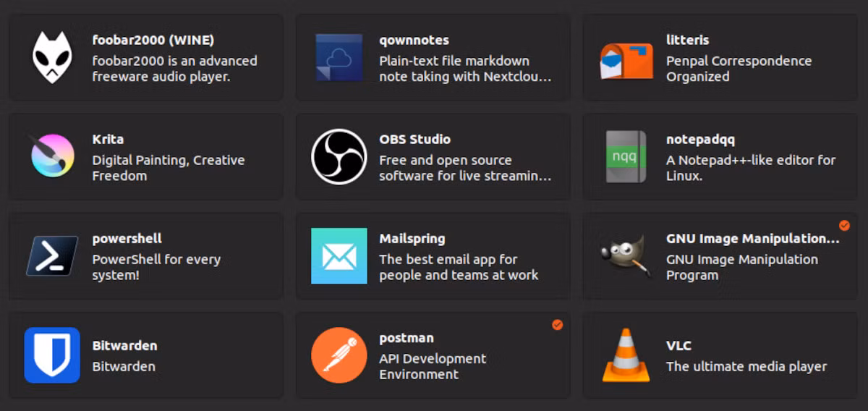Open the Krita app title
The image size is (868, 411).
[x=108, y=139]
